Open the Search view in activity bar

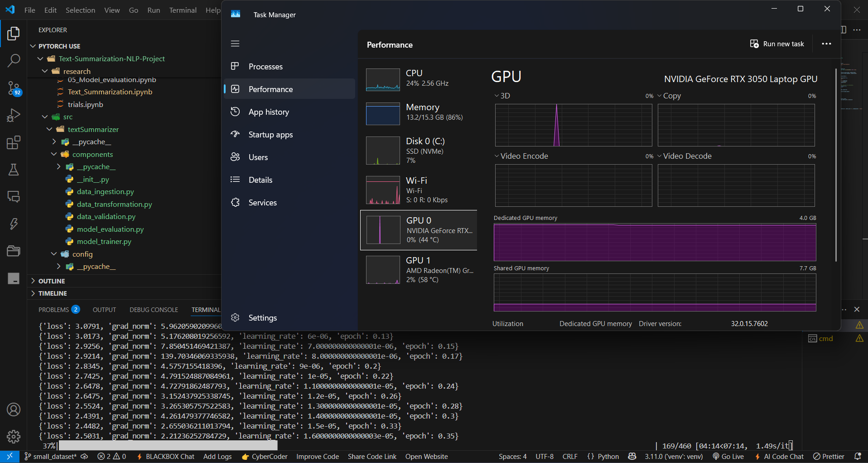point(14,60)
